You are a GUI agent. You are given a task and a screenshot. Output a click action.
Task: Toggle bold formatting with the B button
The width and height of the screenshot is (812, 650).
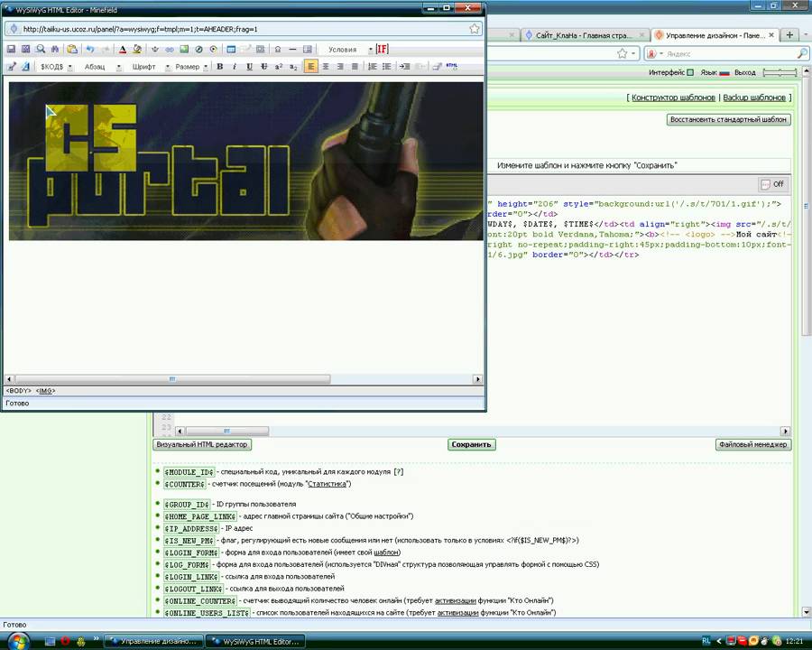[x=220, y=66]
